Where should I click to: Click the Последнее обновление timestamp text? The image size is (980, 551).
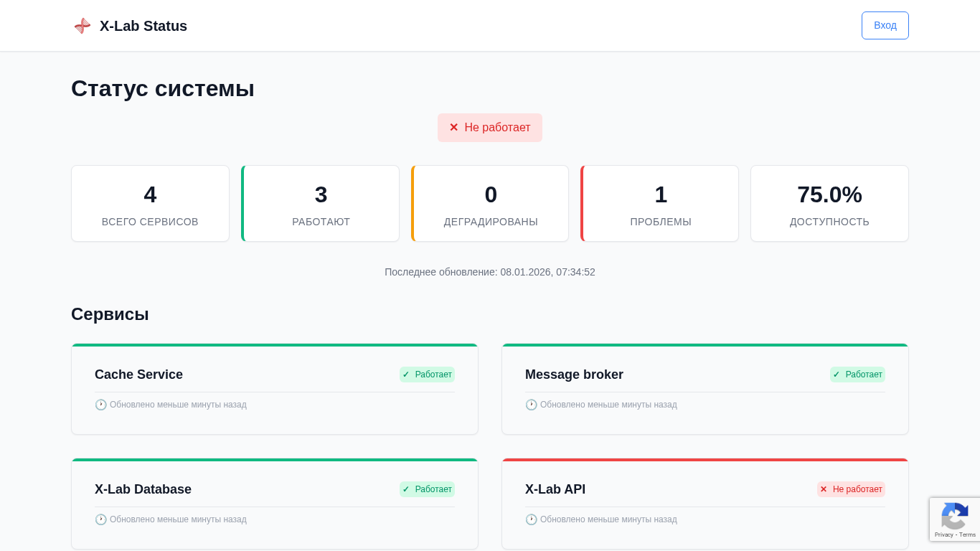pos(490,272)
